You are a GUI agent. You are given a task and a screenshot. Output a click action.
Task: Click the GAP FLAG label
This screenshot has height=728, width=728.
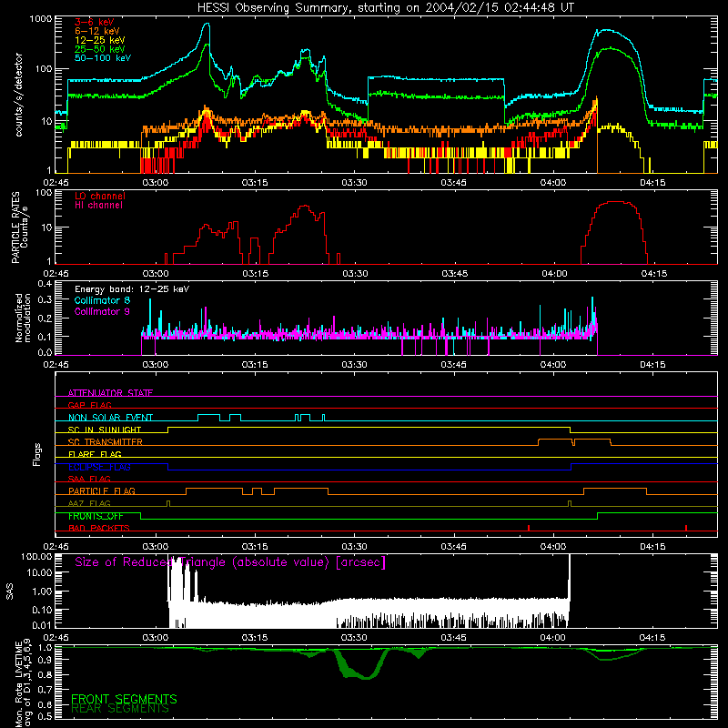pos(89,405)
